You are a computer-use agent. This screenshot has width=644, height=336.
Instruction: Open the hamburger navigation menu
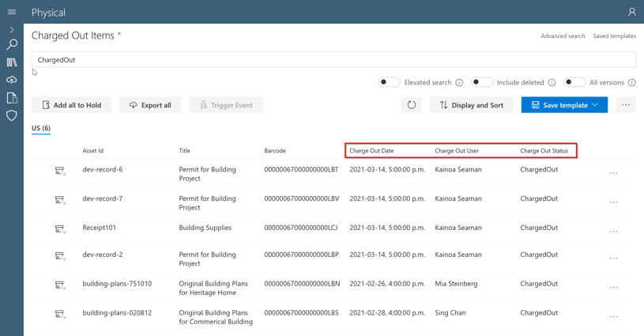[12, 12]
